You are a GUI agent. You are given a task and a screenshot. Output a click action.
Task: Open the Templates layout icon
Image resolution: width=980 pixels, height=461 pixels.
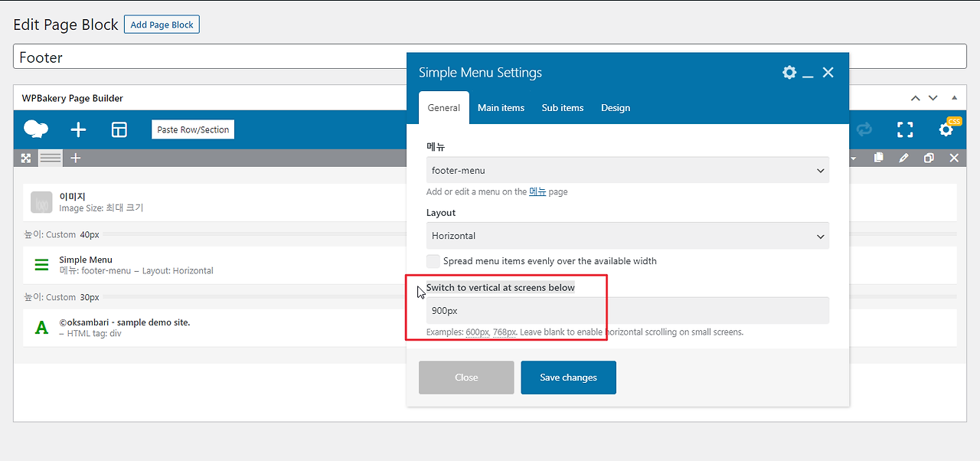(119, 129)
